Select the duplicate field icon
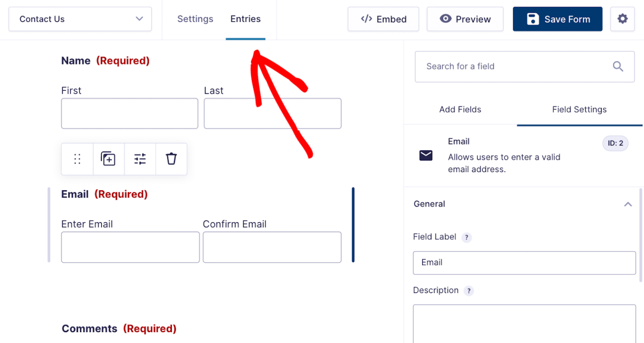This screenshot has height=343, width=644. tap(108, 159)
